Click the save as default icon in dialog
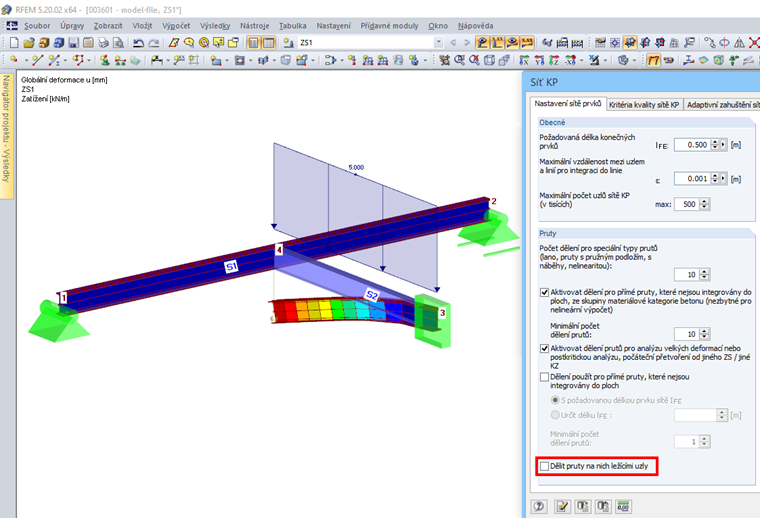Viewport: 760px width, 521px height. tap(603, 507)
